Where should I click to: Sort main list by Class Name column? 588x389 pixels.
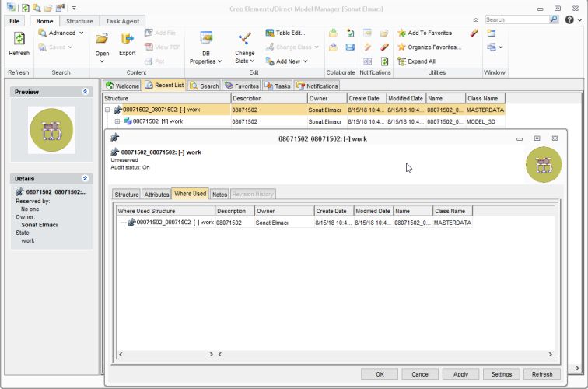485,98
